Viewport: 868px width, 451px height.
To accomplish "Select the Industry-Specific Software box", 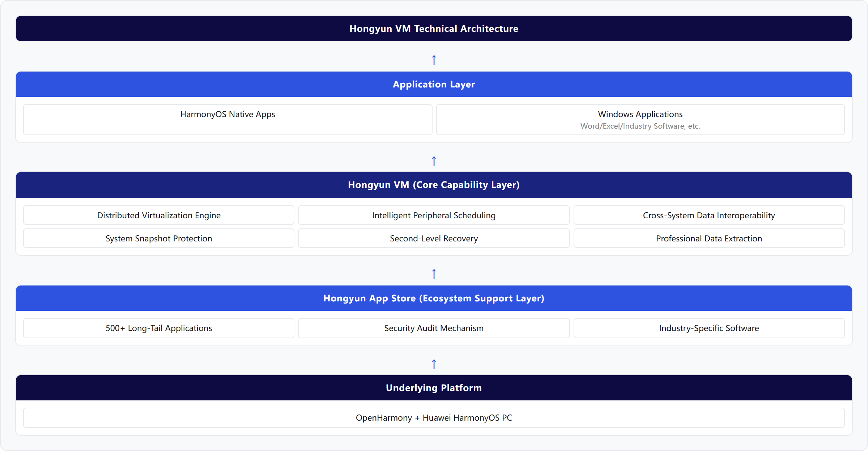I will click(x=709, y=328).
